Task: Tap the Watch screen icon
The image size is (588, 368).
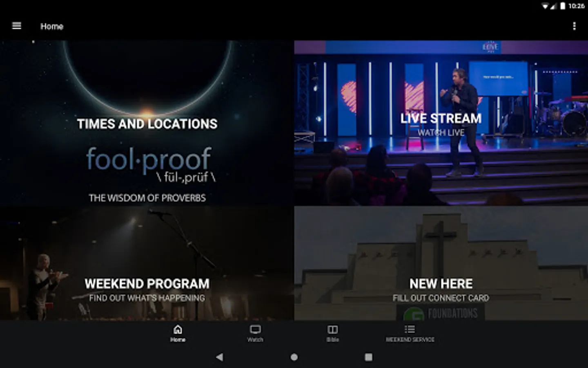Action: (x=255, y=329)
